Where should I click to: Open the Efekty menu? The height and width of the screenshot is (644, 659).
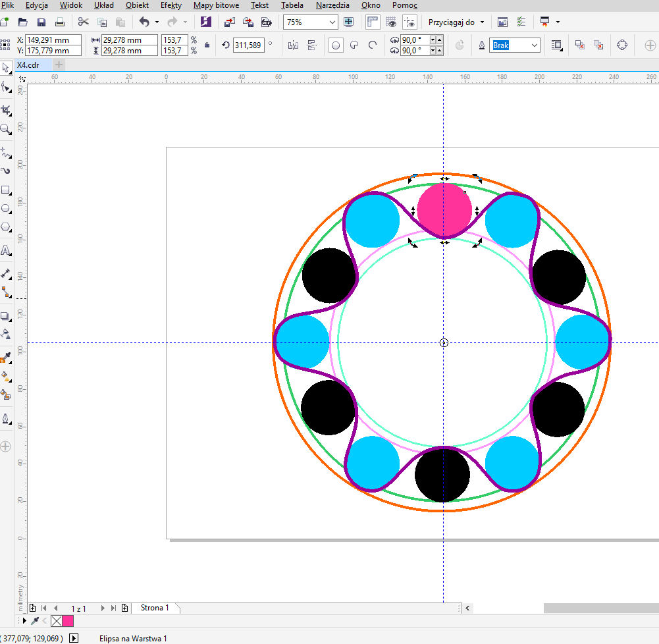(171, 5)
